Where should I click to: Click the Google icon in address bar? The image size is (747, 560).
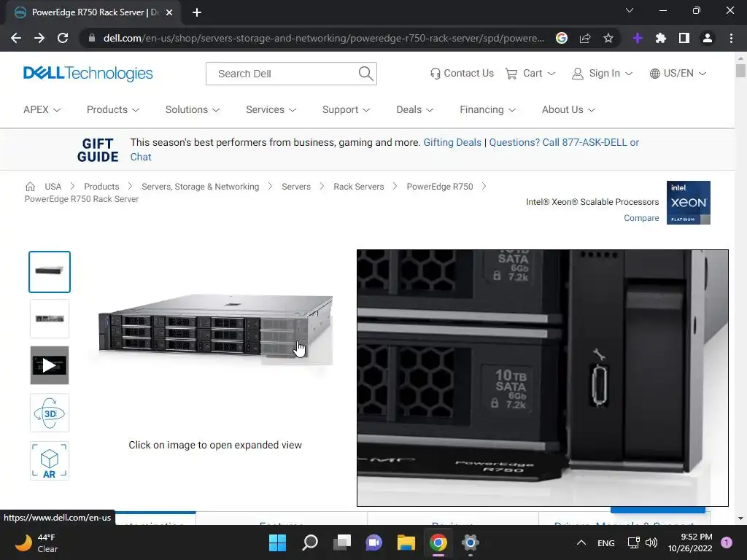point(562,38)
